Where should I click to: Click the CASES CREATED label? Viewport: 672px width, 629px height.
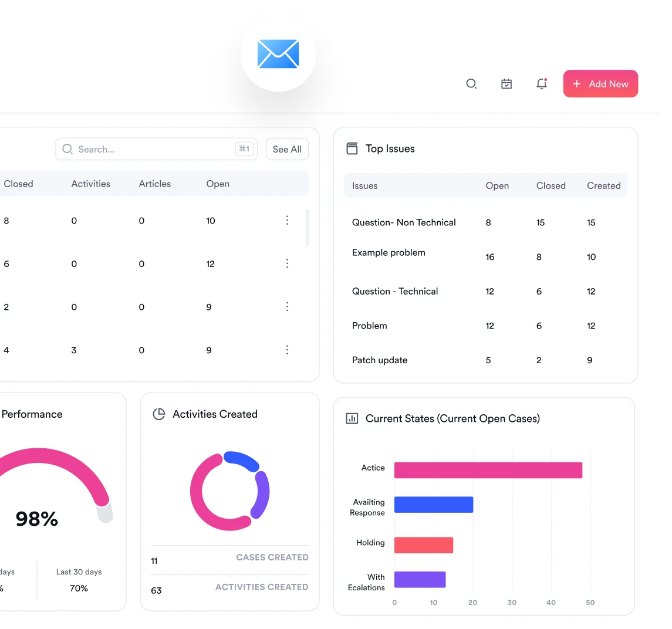pos(272,557)
